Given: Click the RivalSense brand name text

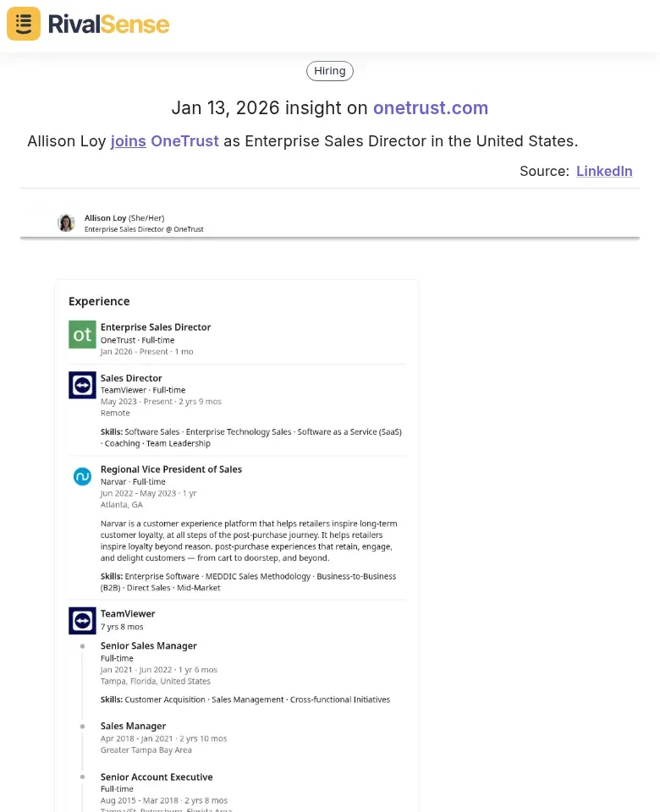Looking at the screenshot, I should (x=108, y=24).
